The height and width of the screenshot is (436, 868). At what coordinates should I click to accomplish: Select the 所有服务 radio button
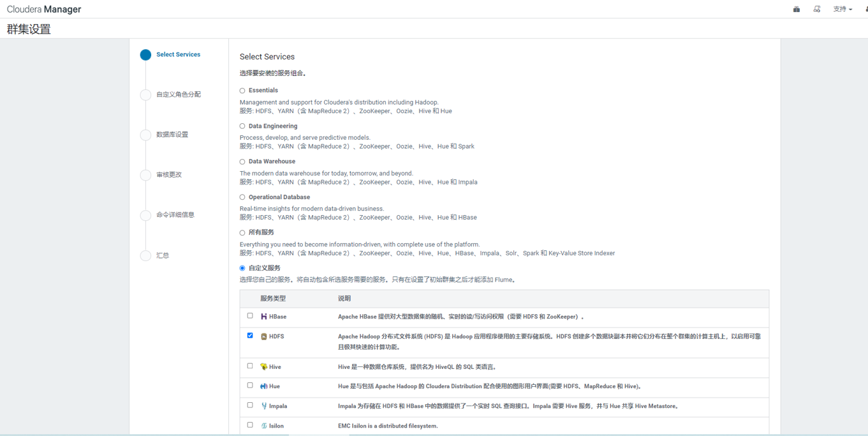(x=242, y=233)
